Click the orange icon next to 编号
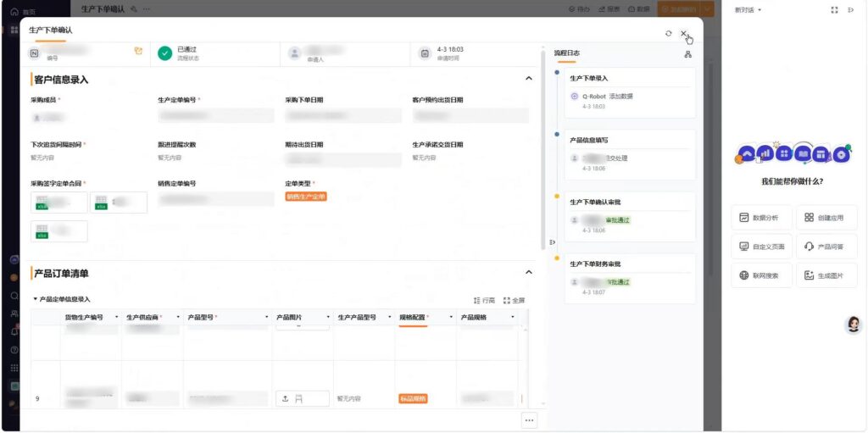The width and height of the screenshot is (868, 433). (138, 51)
